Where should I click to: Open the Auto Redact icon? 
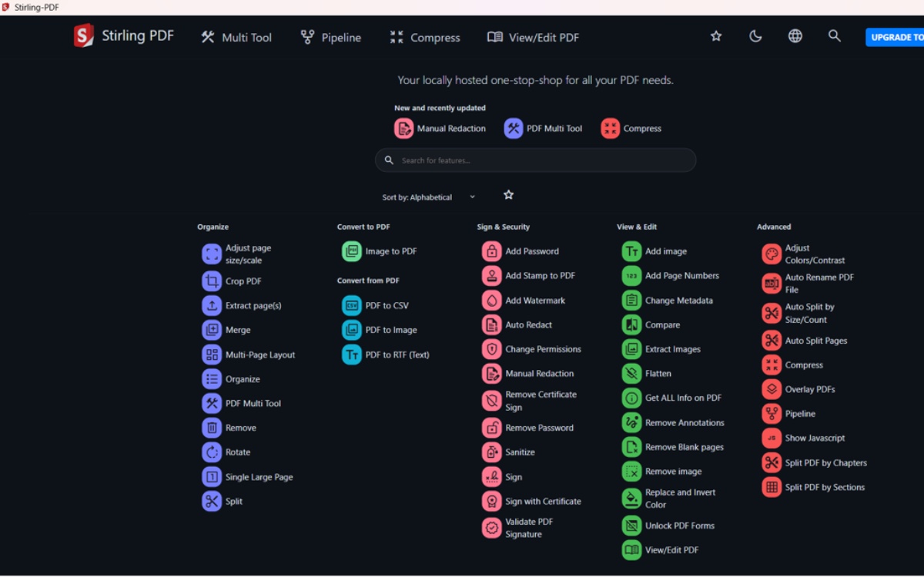[x=492, y=325]
